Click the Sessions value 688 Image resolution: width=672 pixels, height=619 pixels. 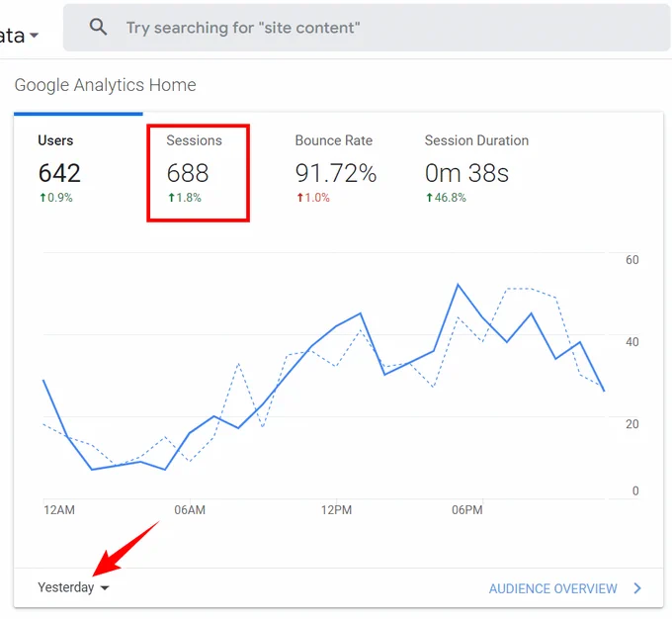[x=188, y=173]
